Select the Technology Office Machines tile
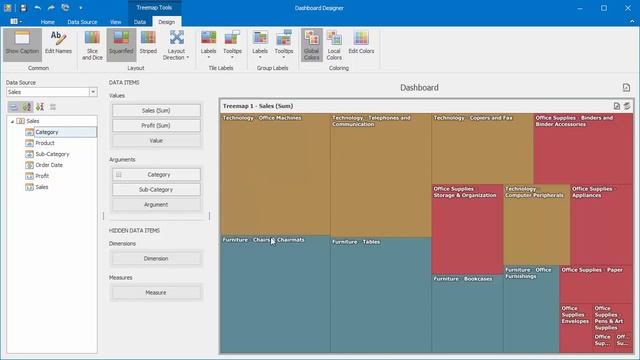The width and height of the screenshot is (640, 360). [x=275, y=175]
